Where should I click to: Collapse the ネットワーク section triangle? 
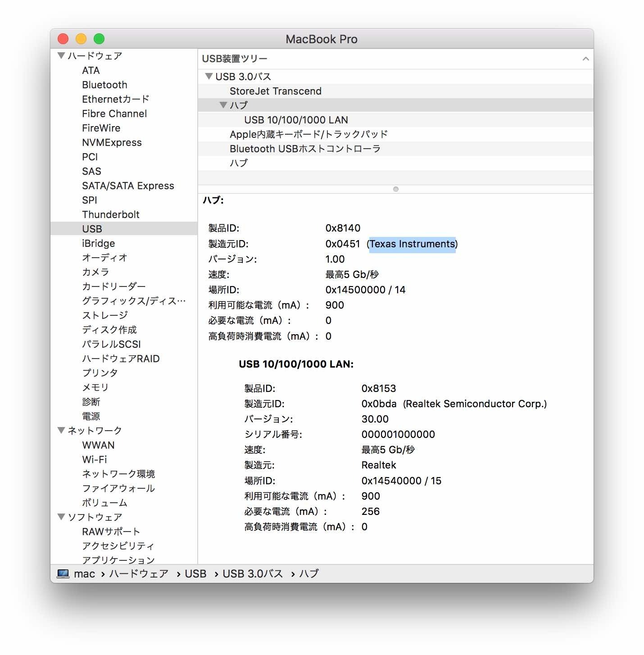pyautogui.click(x=61, y=430)
